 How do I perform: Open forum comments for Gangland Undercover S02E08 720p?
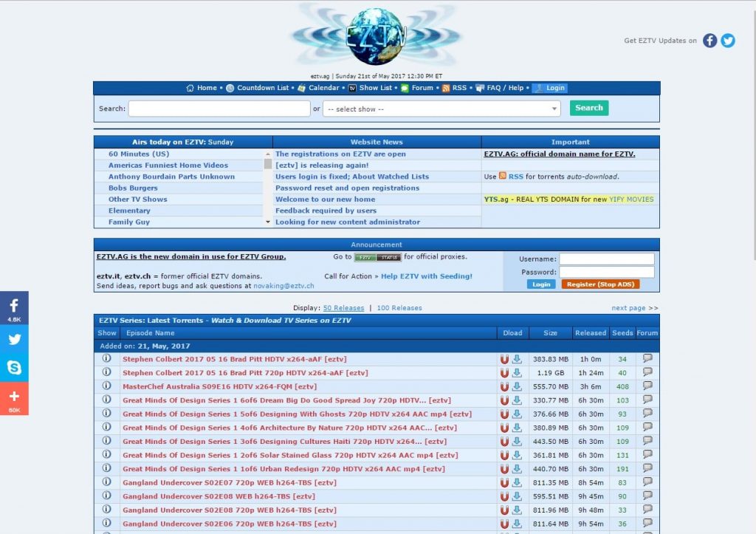(x=647, y=510)
